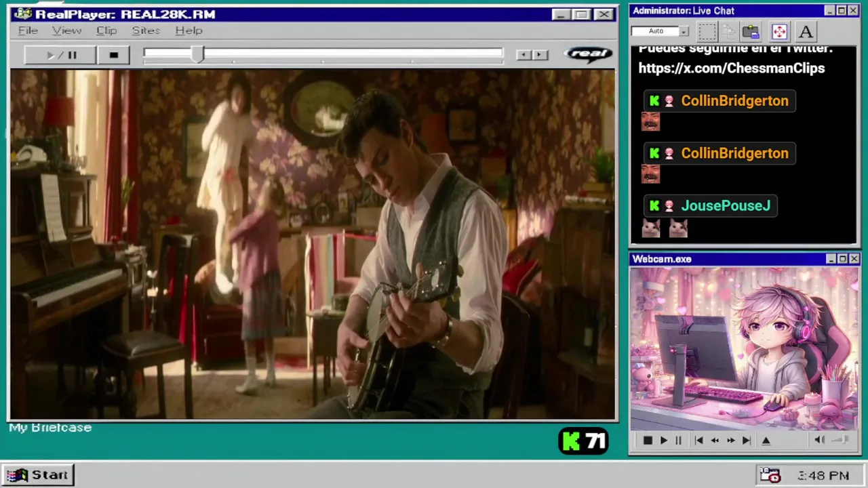868x488 pixels.
Task: Click the font A icon in Live Chat
Action: pyautogui.click(x=806, y=31)
